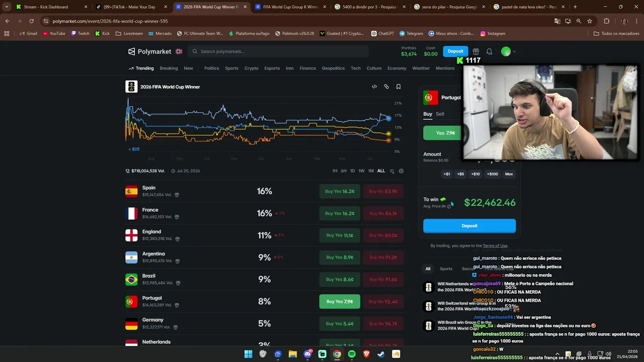This screenshot has height=362, width=644.
Task: Select the ALL chart range
Action: [x=381, y=171]
